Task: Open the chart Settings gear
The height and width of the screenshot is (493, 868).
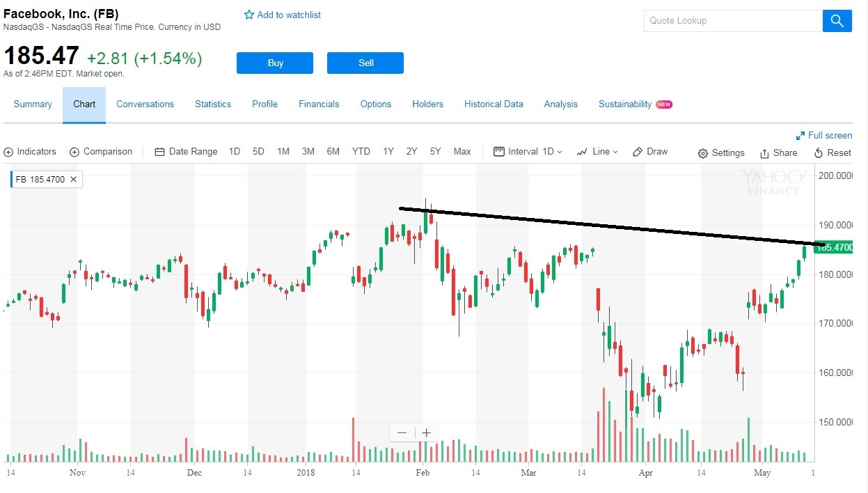Action: [x=721, y=152]
